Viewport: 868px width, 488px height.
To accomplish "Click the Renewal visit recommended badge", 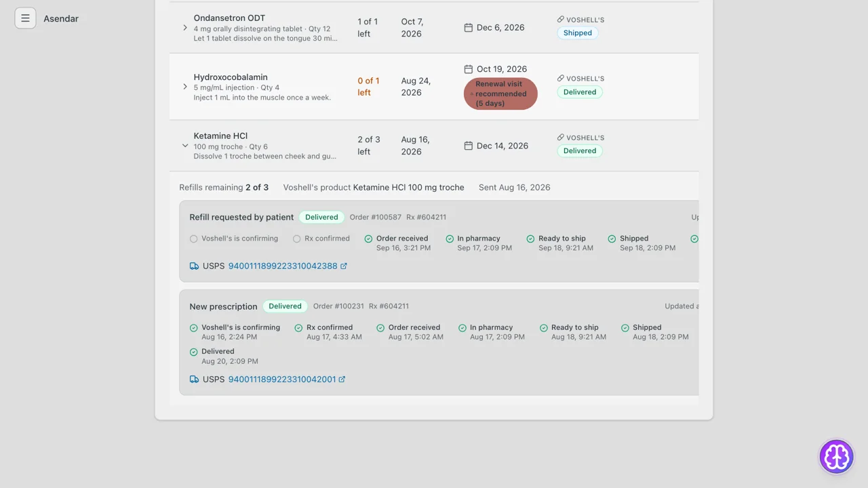I will (x=500, y=94).
